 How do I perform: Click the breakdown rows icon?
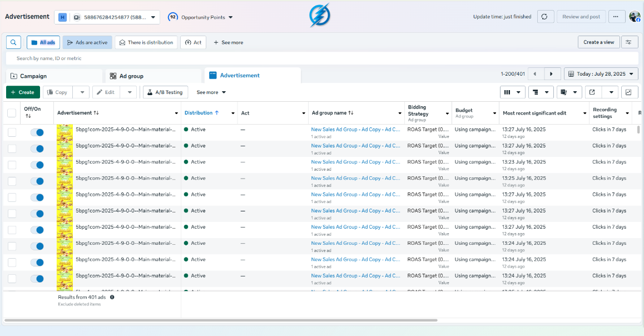coord(536,92)
